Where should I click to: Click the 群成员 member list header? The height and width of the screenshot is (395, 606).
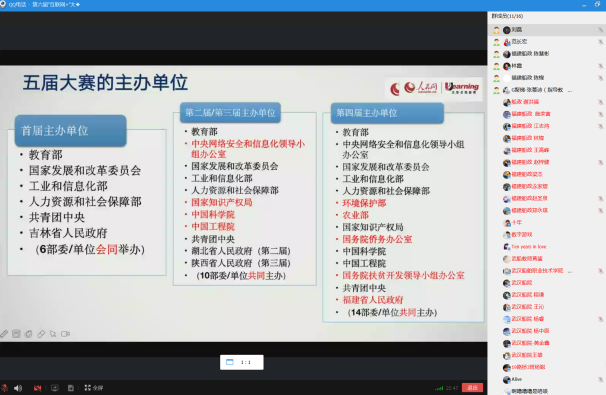pos(507,16)
